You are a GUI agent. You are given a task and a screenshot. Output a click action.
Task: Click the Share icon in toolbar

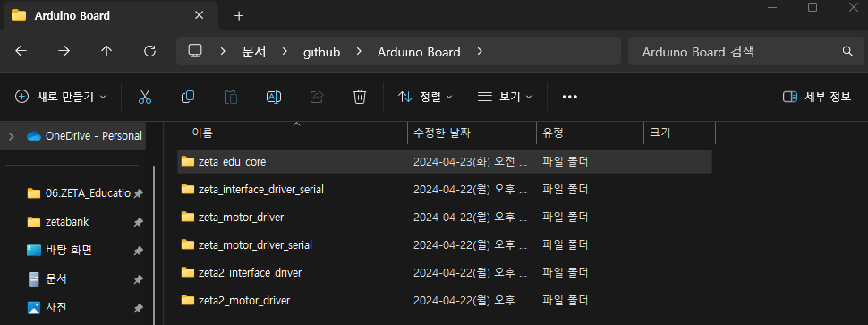pyautogui.click(x=317, y=97)
